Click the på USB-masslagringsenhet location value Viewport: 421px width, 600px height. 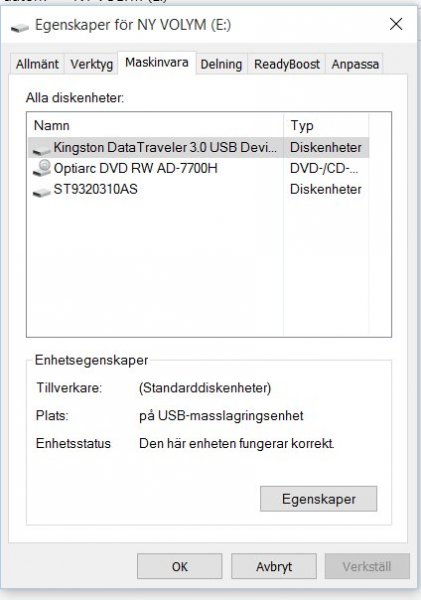221,416
